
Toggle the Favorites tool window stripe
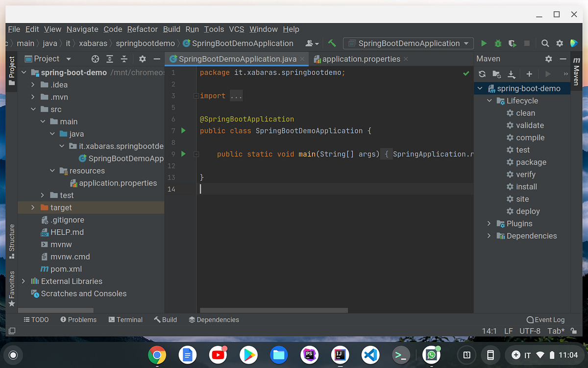click(12, 289)
